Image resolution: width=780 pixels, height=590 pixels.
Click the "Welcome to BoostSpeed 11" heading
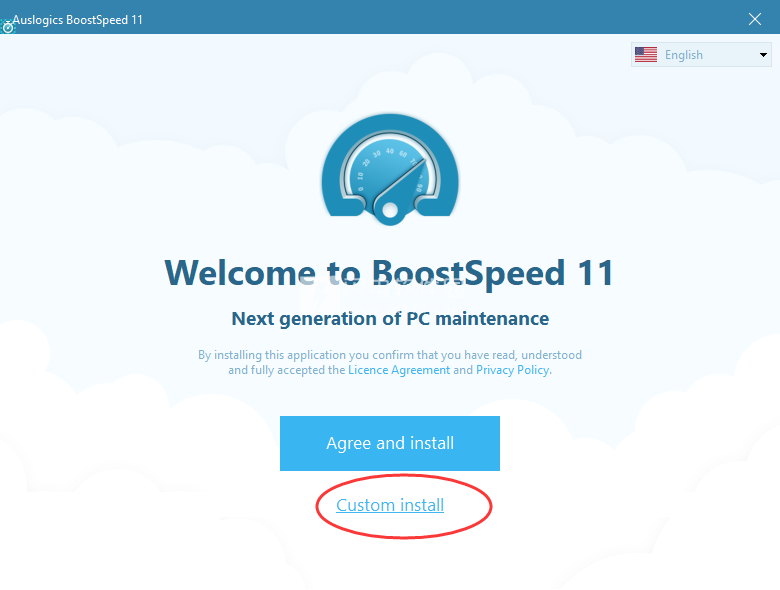point(389,273)
